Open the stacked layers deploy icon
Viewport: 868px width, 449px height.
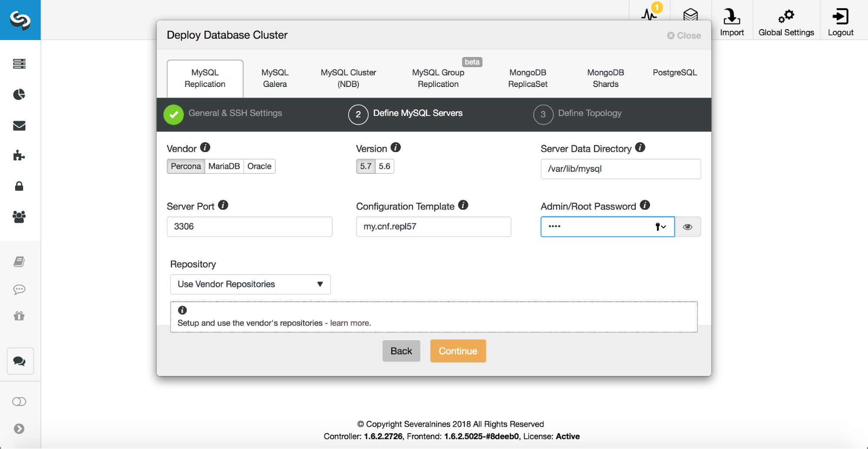pyautogui.click(x=690, y=15)
